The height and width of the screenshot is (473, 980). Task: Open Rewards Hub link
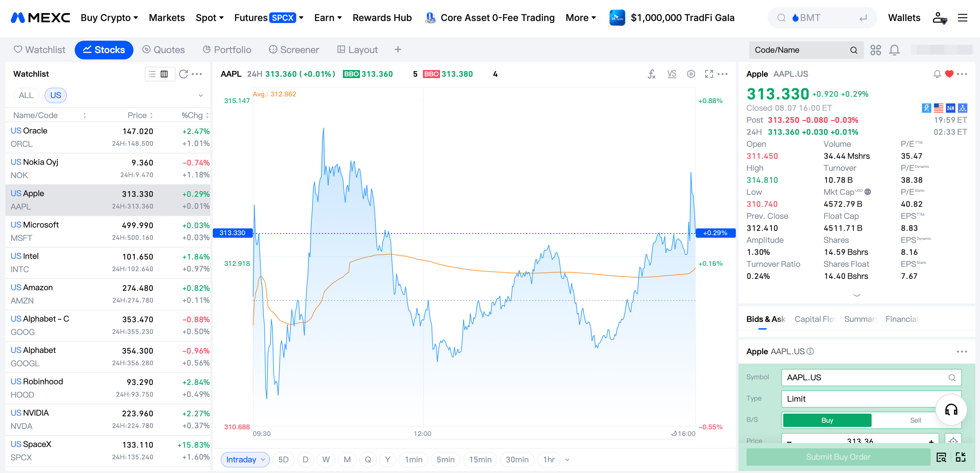(x=382, y=18)
